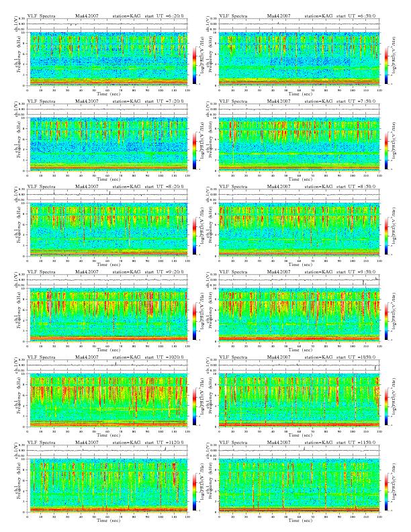Open the spectrogram starting UT 11:20:0

(x=107, y=486)
